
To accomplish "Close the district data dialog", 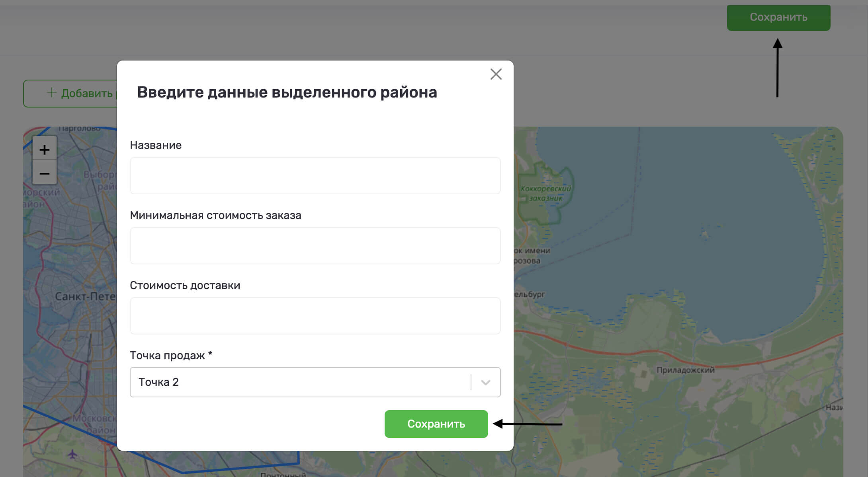I will point(496,74).
